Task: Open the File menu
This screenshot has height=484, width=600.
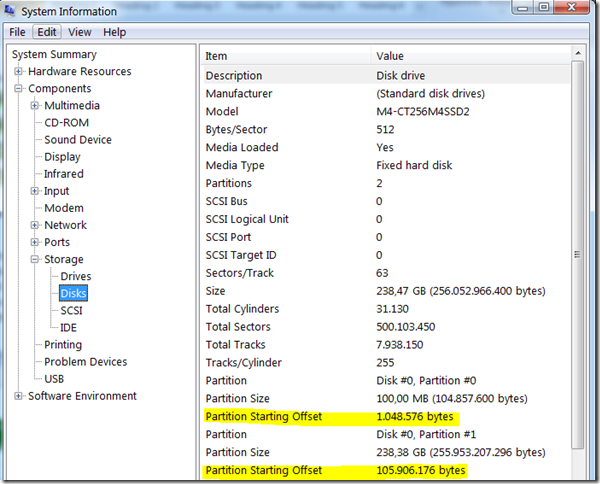Action: pos(18,32)
